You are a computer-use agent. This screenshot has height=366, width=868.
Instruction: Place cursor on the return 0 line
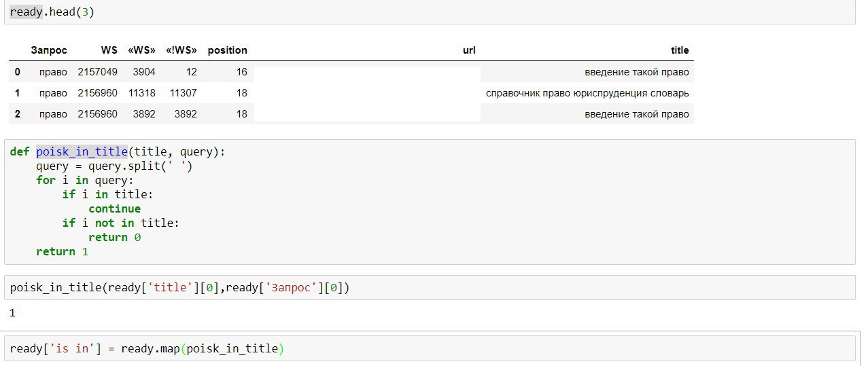[114, 238]
